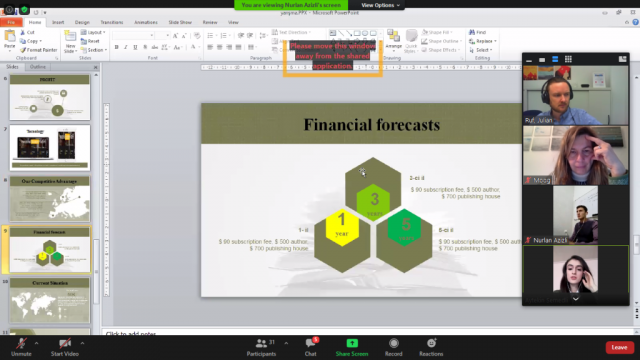
Task: Click the Format Painter tool
Action: 38,50
